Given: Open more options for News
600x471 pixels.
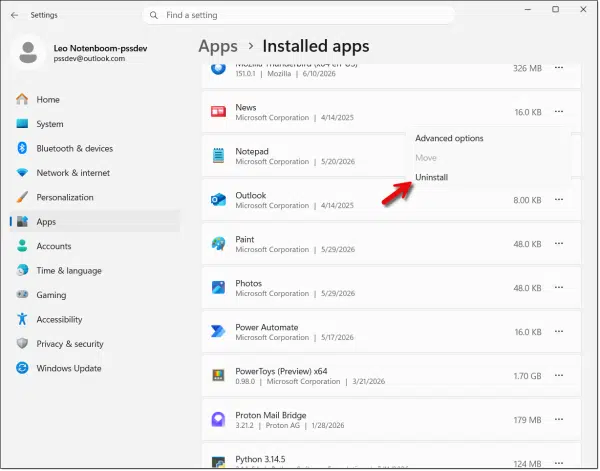Looking at the screenshot, I should (x=559, y=112).
